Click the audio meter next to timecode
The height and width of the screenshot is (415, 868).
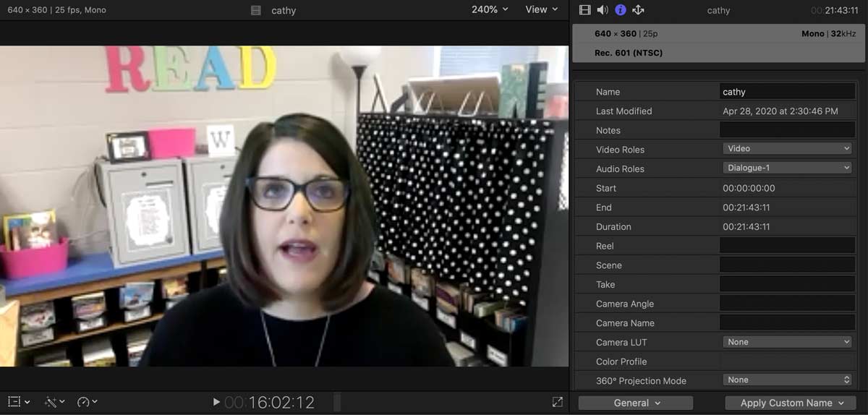coord(337,402)
